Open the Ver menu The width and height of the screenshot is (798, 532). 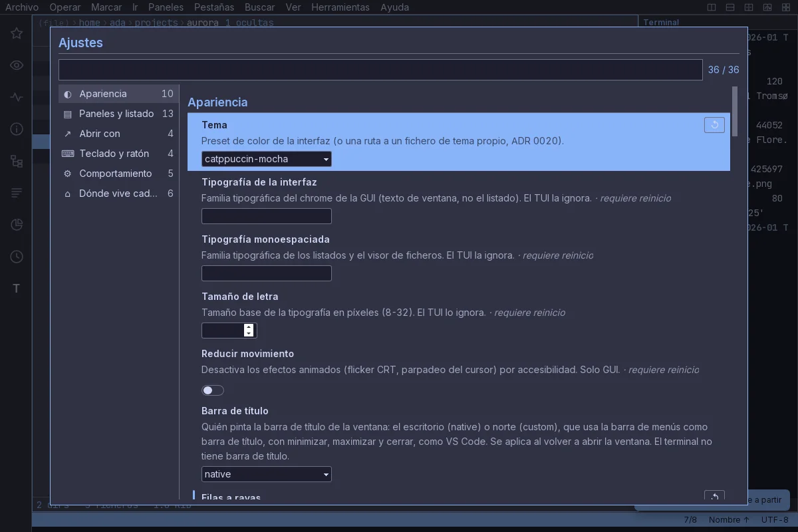point(293,7)
